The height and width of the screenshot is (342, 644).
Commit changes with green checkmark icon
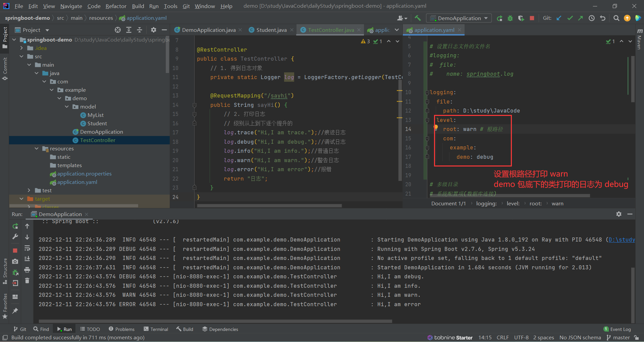click(570, 18)
